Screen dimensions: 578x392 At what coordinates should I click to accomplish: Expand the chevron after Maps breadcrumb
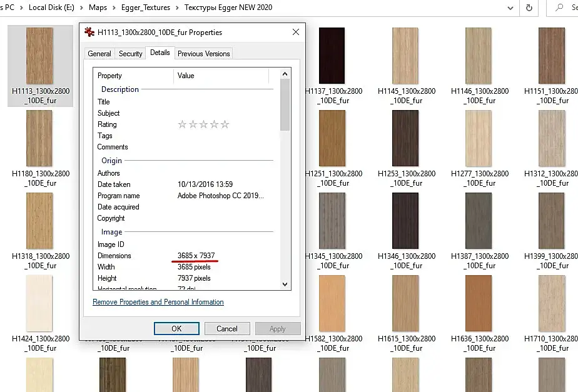(114, 8)
